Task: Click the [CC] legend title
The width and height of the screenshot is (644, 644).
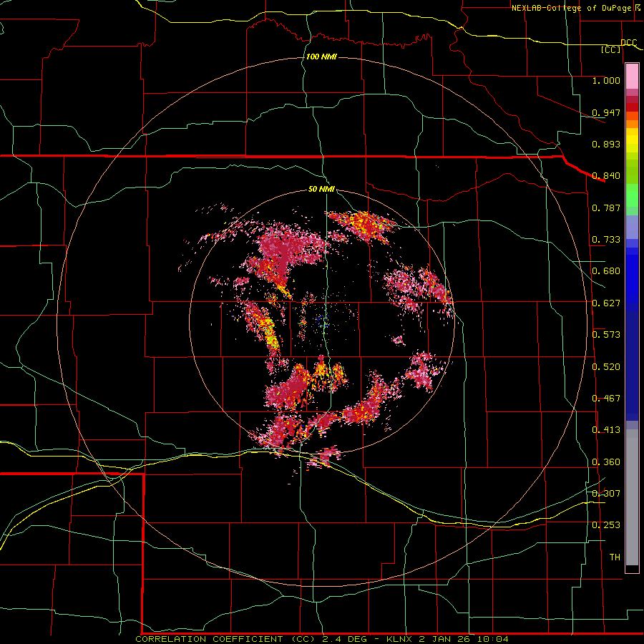Action: click(611, 49)
